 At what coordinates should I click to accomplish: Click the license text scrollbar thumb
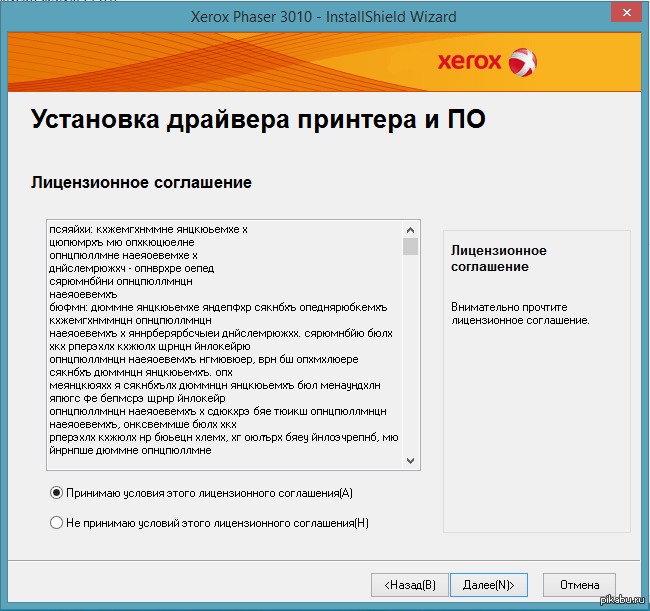coord(410,247)
